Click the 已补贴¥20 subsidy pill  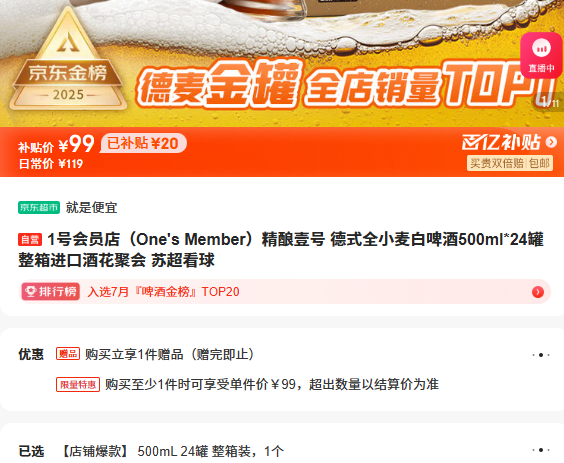coord(143,143)
